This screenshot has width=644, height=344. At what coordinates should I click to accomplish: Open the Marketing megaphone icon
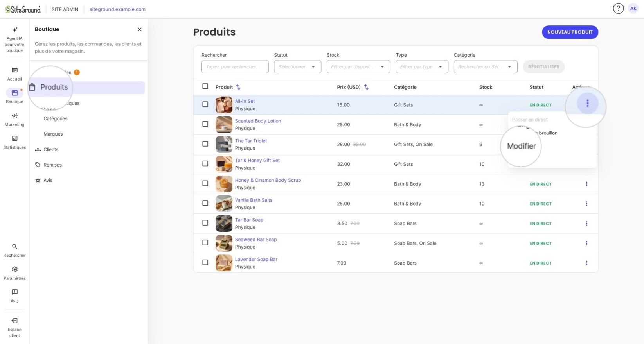coord(14,116)
